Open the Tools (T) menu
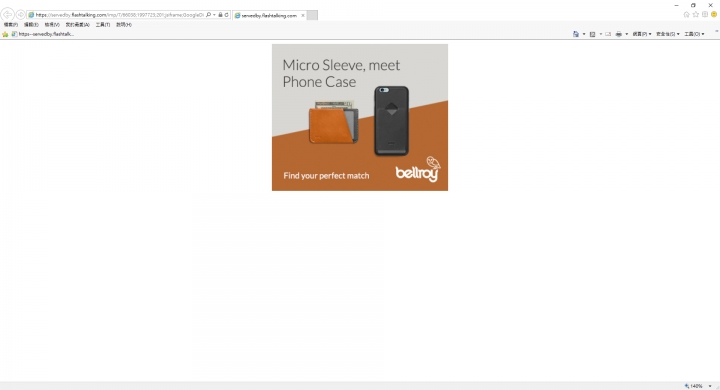 (x=103, y=25)
